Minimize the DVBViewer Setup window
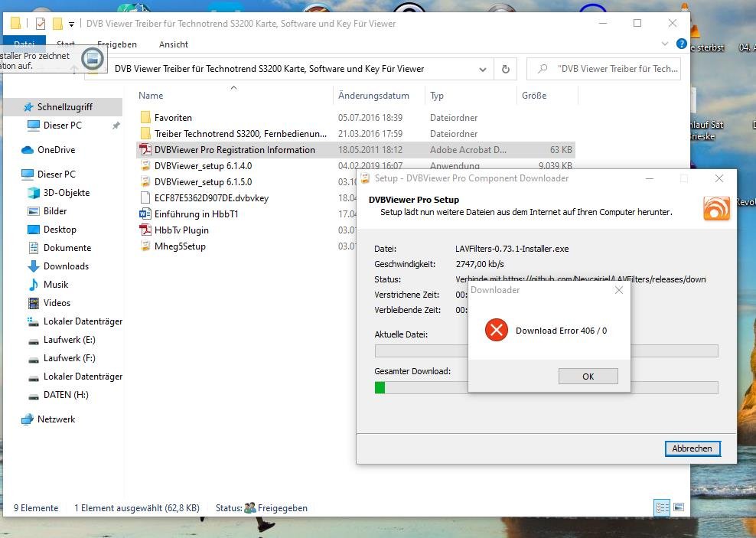The image size is (756, 538). (x=650, y=179)
